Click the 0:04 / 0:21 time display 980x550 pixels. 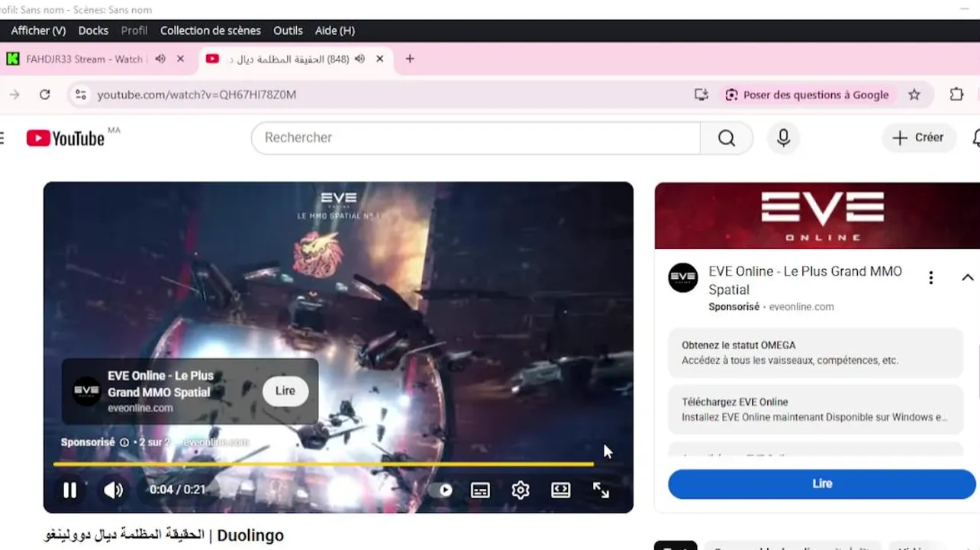pyautogui.click(x=177, y=490)
